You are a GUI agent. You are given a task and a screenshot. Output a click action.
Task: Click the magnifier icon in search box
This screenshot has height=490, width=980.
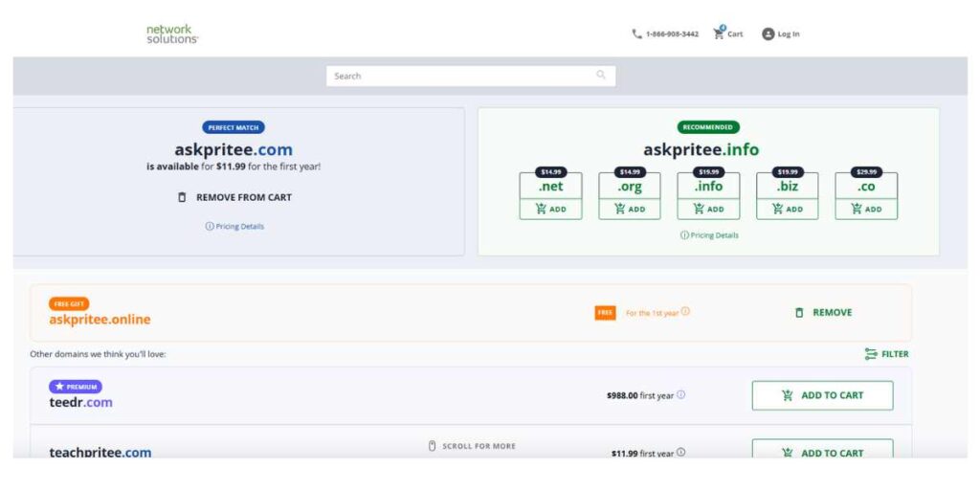(601, 75)
